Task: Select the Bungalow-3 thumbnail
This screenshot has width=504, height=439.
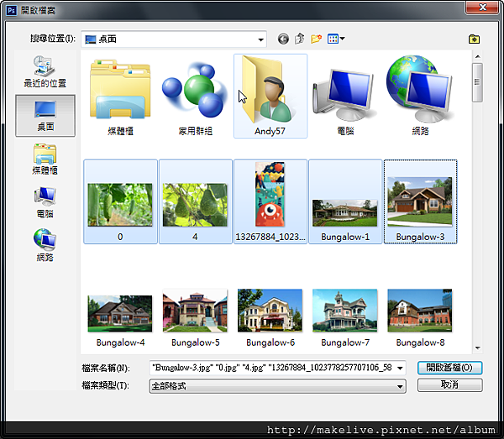Action: [x=421, y=201]
